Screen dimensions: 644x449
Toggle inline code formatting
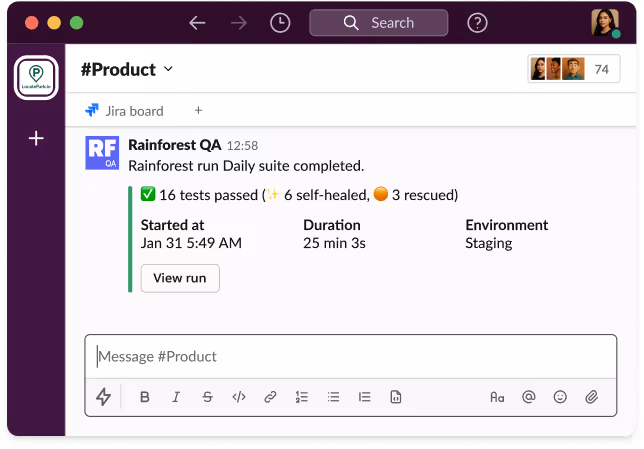tap(239, 397)
